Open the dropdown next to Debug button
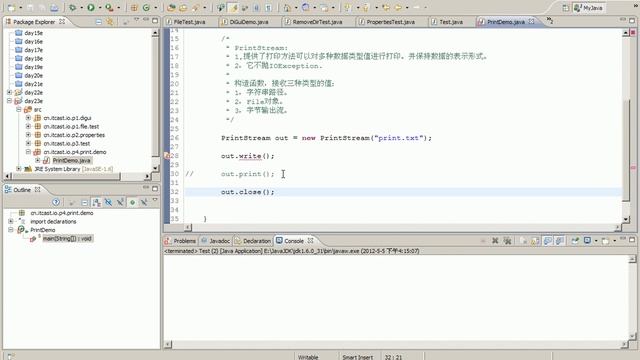 pyautogui.click(x=81, y=7)
